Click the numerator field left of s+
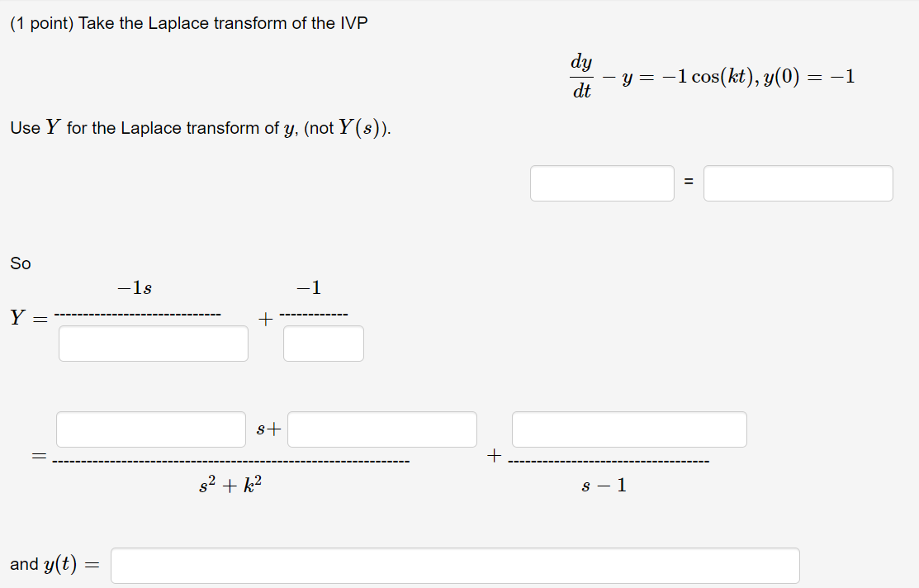Screen dimensions: 919x588 pyautogui.click(x=151, y=429)
